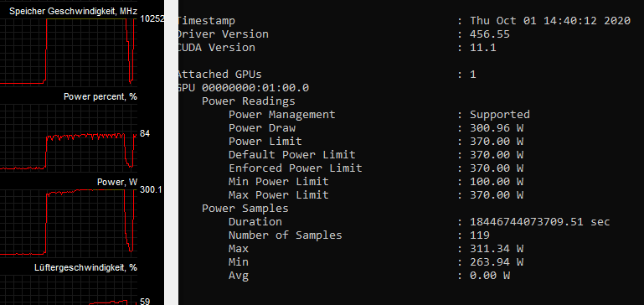Click the Timestamp line in terminal output
Image resolution: width=644 pixels, height=305 pixels.
pyautogui.click(x=404, y=21)
